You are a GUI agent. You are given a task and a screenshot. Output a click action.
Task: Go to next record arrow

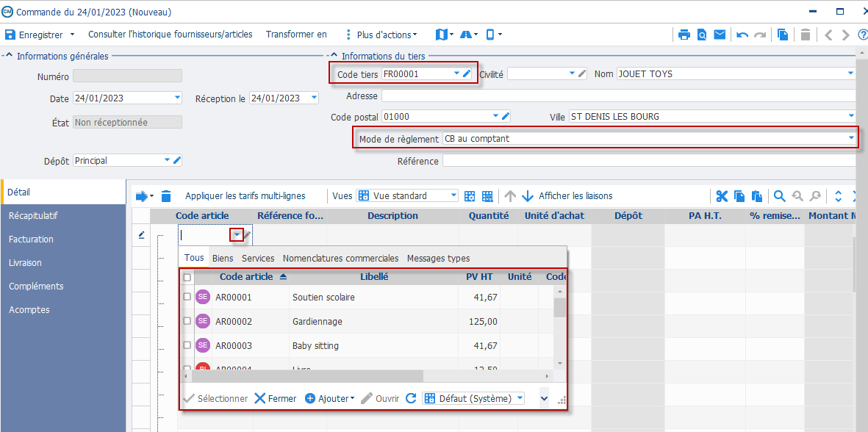pos(845,35)
